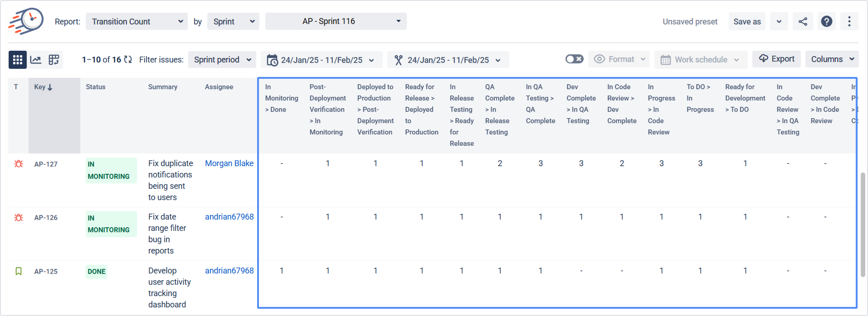Open the Columns dropdown menu
Viewport: 868px width, 316px height.
[x=832, y=59]
